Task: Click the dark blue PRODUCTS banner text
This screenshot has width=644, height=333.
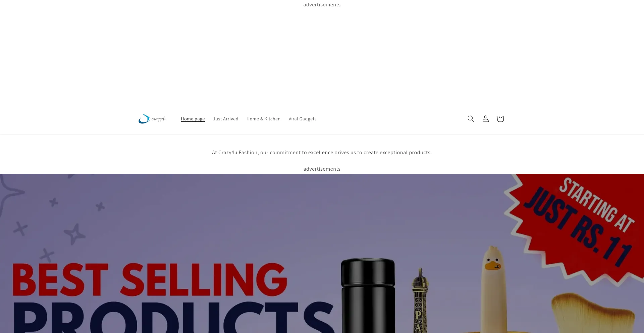Action: (x=174, y=317)
